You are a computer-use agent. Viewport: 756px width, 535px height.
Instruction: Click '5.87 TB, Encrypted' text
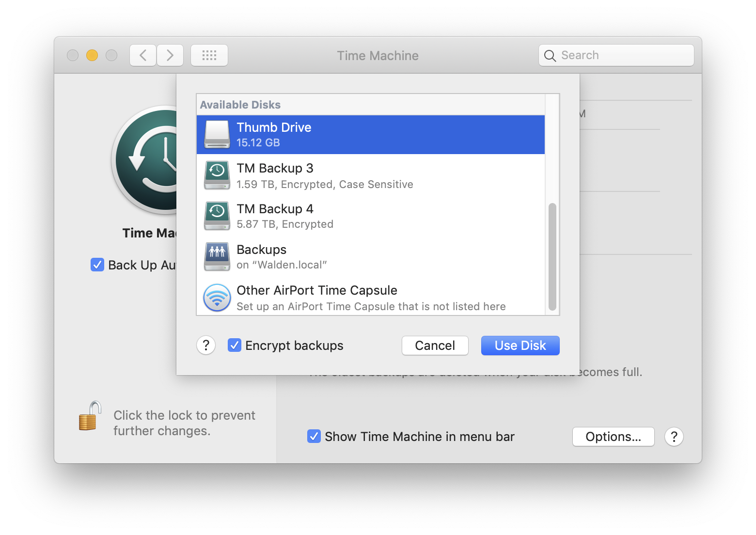(285, 224)
